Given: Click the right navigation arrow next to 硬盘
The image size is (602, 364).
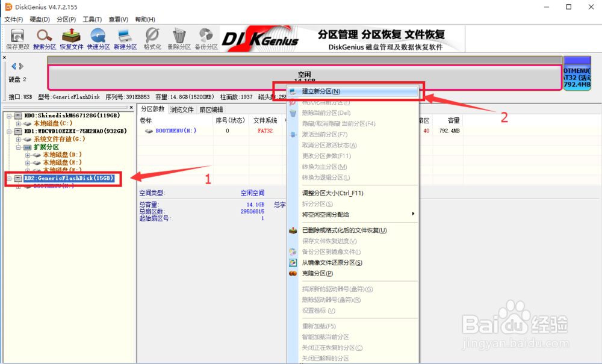Looking at the screenshot, I should pyautogui.click(x=21, y=66).
